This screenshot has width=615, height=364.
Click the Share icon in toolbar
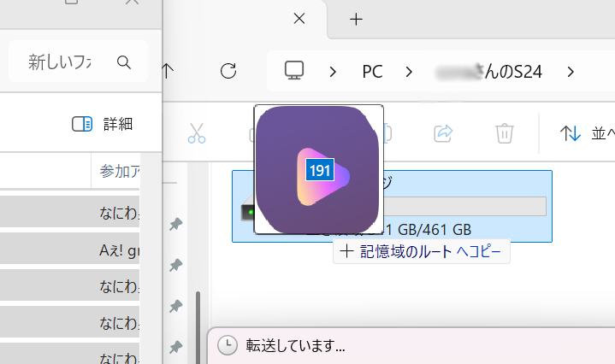[444, 132]
